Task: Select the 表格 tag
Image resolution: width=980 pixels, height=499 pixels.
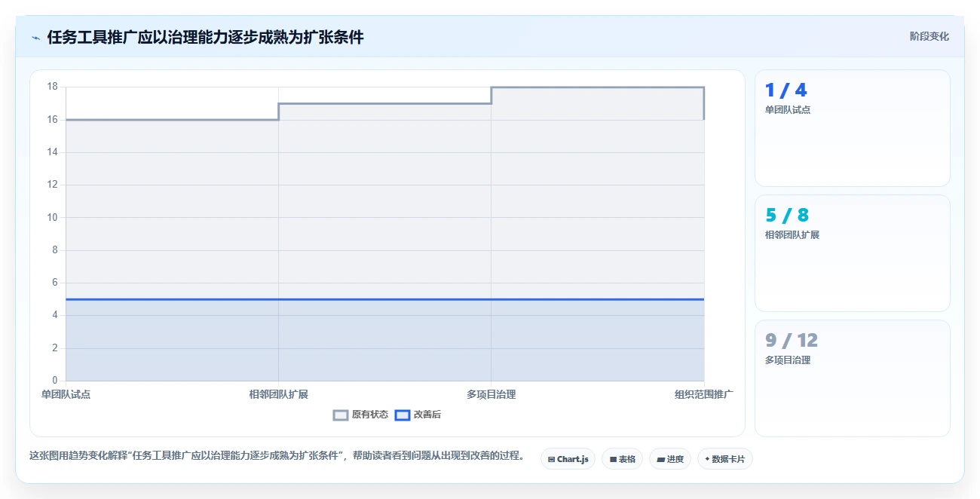Action: (x=622, y=459)
